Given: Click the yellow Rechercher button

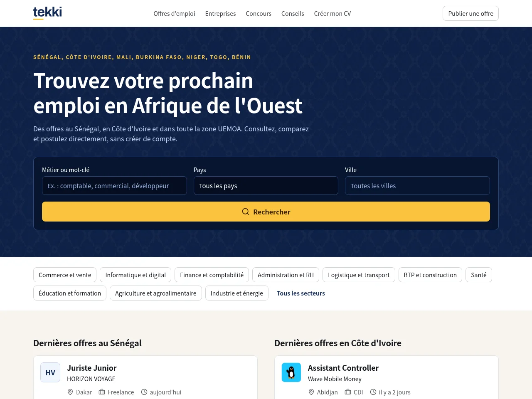Looking at the screenshot, I should click(x=266, y=212).
